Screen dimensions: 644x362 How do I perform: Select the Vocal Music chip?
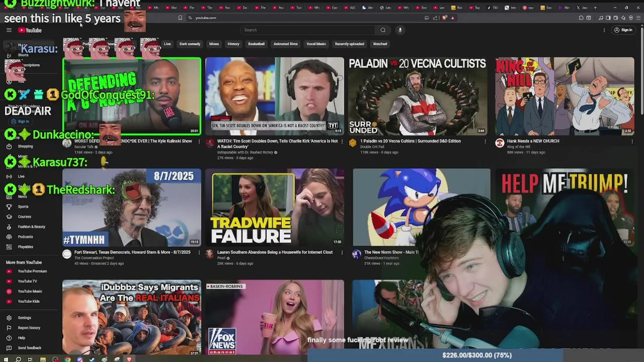pos(316,44)
